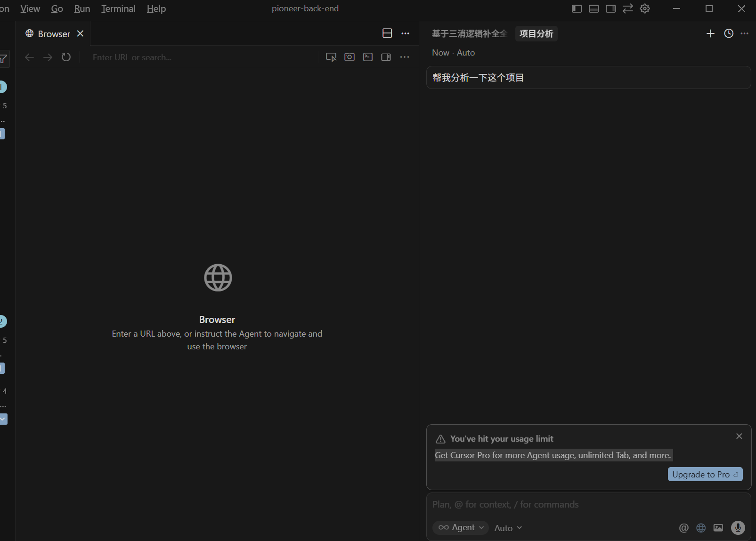Enable microphone dictation in the chat
756x541 pixels.
click(x=737, y=528)
